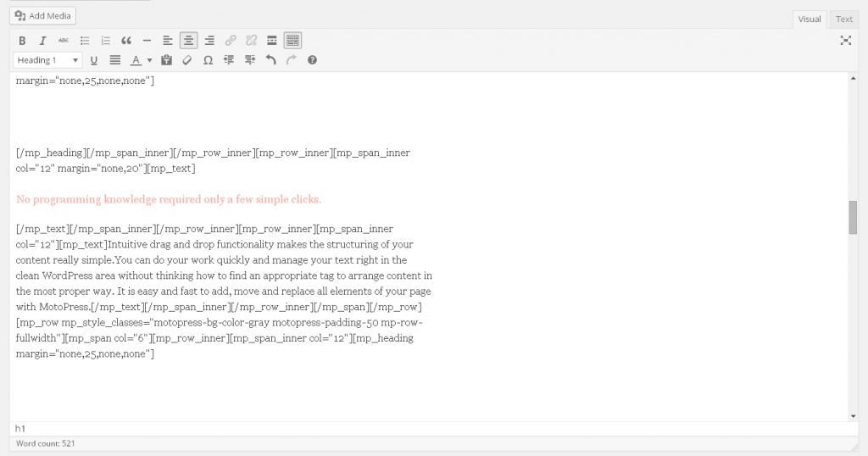Image resolution: width=868 pixels, height=456 pixels.
Task: Open the Heading 1 format dropdown
Action: 47,60
